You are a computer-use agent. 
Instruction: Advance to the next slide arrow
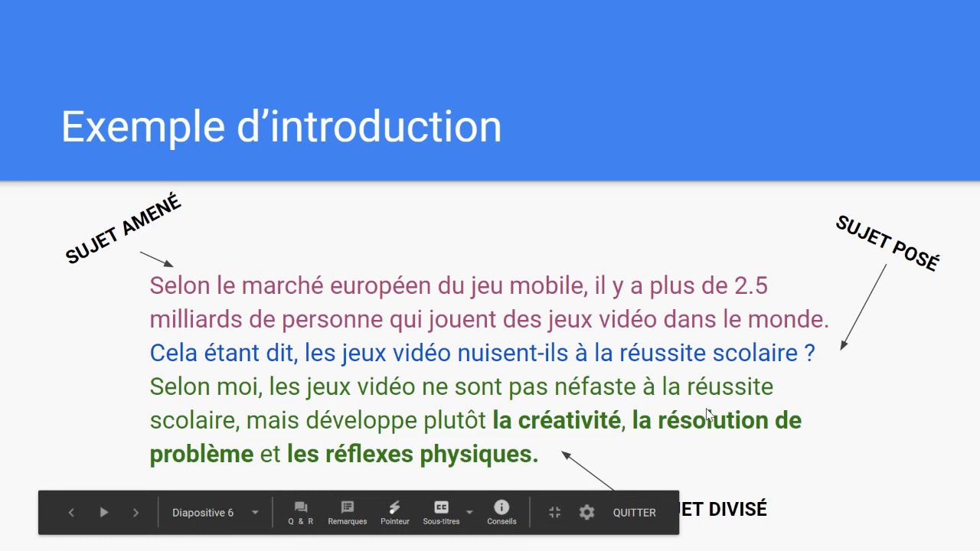click(x=136, y=513)
